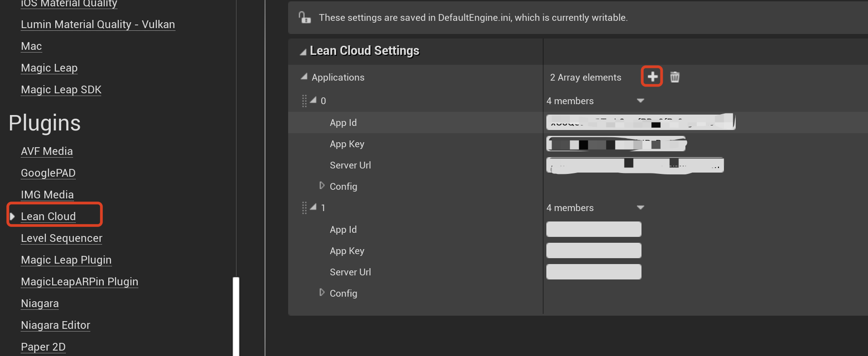Expand Config under element 0

(322, 186)
